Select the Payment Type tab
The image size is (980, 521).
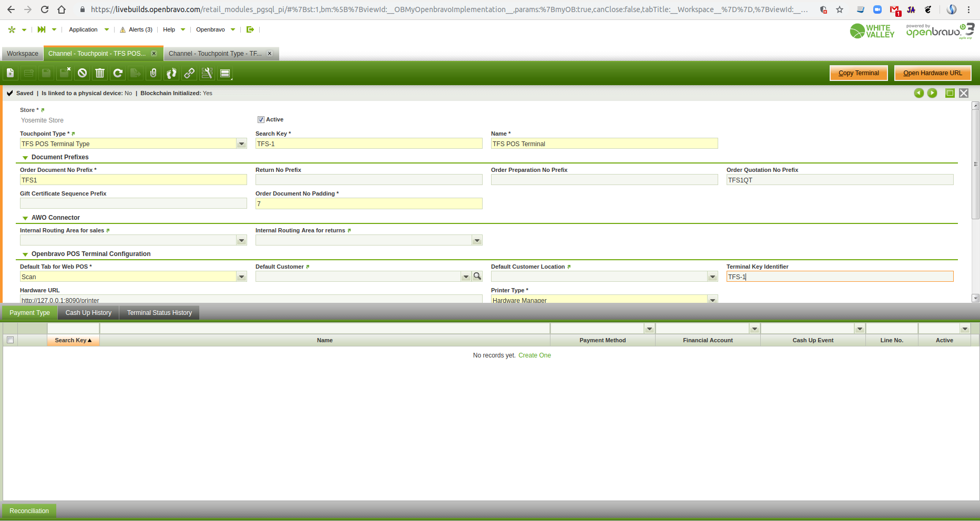click(x=29, y=313)
